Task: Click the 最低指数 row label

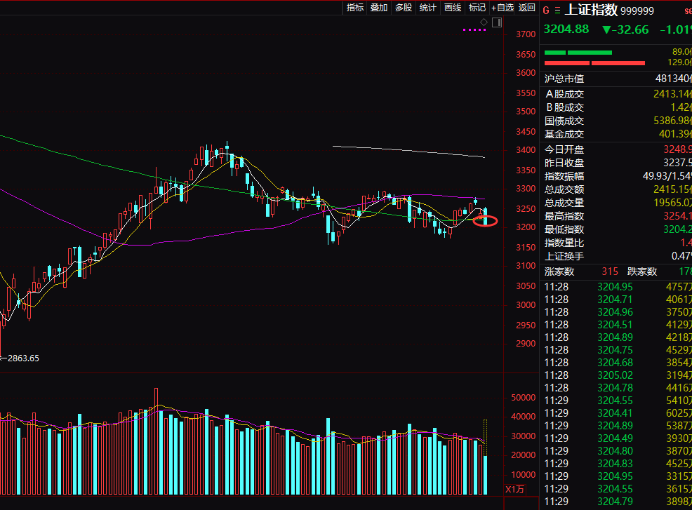Action: click(564, 229)
